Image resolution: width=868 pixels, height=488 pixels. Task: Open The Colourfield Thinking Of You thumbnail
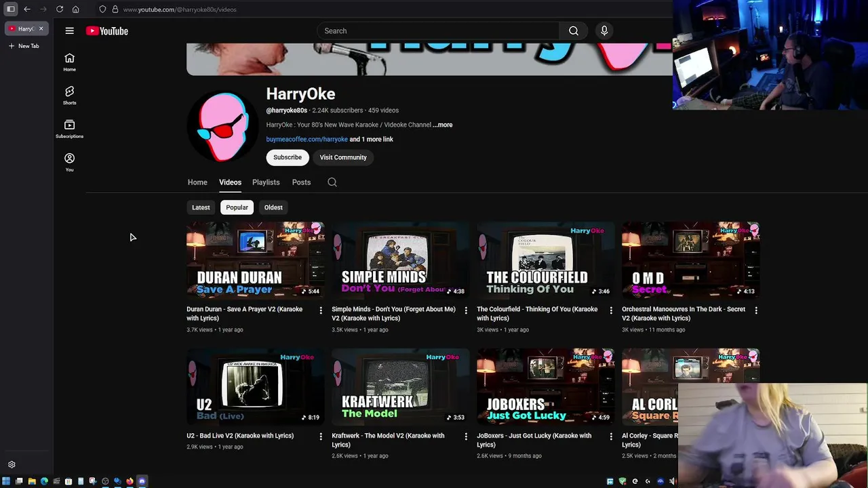click(546, 260)
